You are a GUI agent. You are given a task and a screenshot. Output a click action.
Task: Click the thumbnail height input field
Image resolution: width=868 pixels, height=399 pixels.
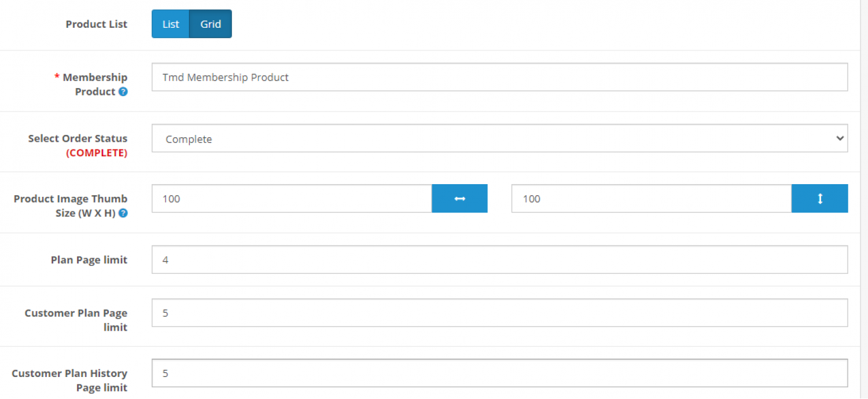[x=652, y=199]
